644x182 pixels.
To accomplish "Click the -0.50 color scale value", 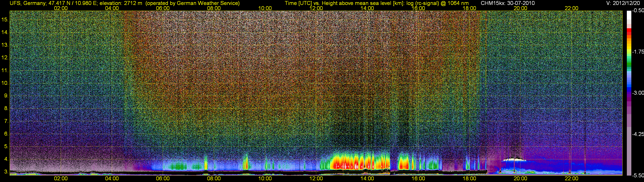I will [638, 10].
